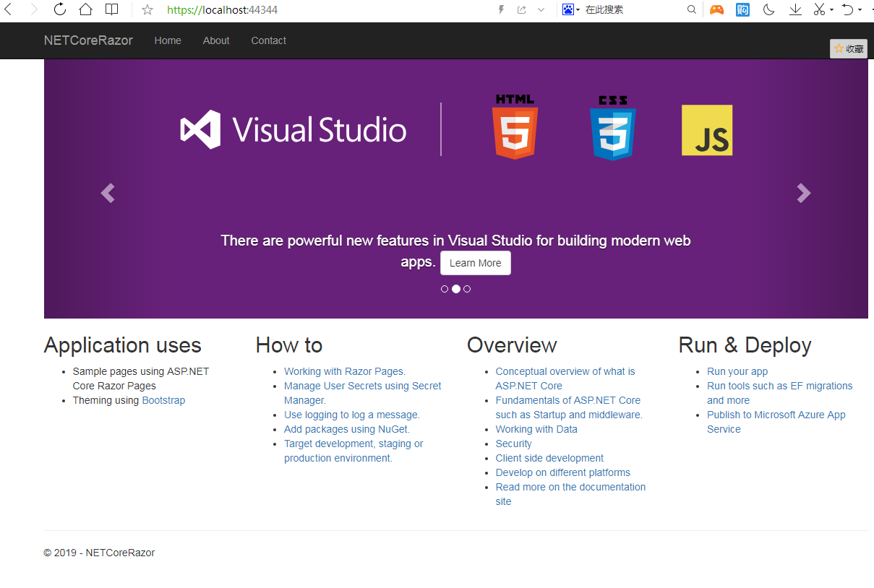The image size is (874, 588).
Task: Open the orange game controller icon
Action: click(716, 9)
